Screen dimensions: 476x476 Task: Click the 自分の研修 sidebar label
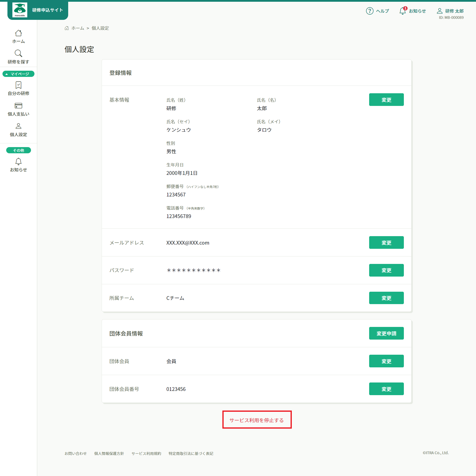coord(18,94)
